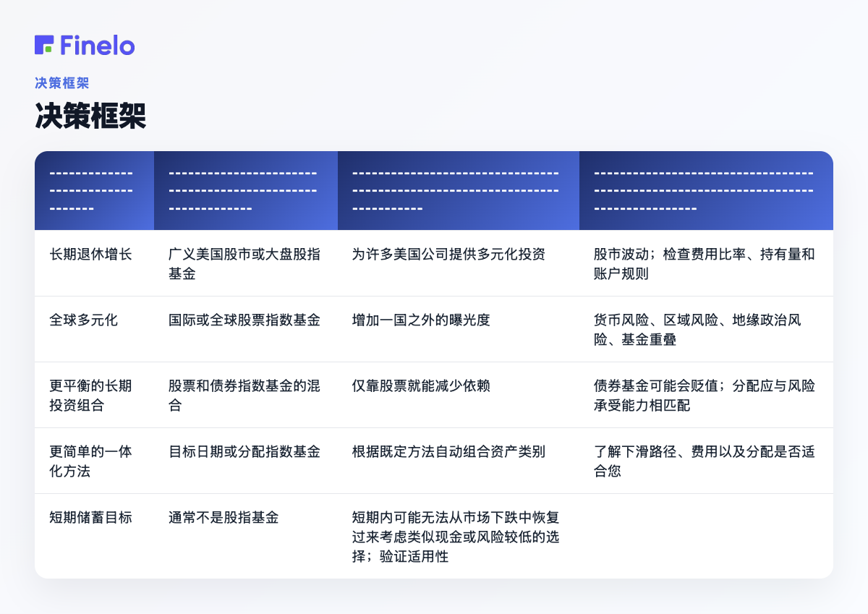868x614 pixels.
Task: Select the 全球多元化 cell
Action: (x=94, y=329)
